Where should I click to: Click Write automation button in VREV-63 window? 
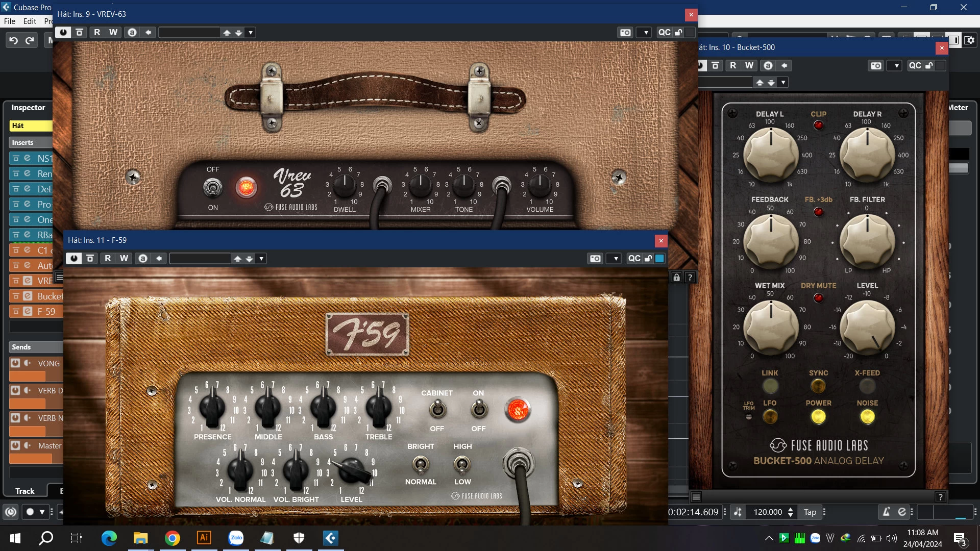[113, 33]
